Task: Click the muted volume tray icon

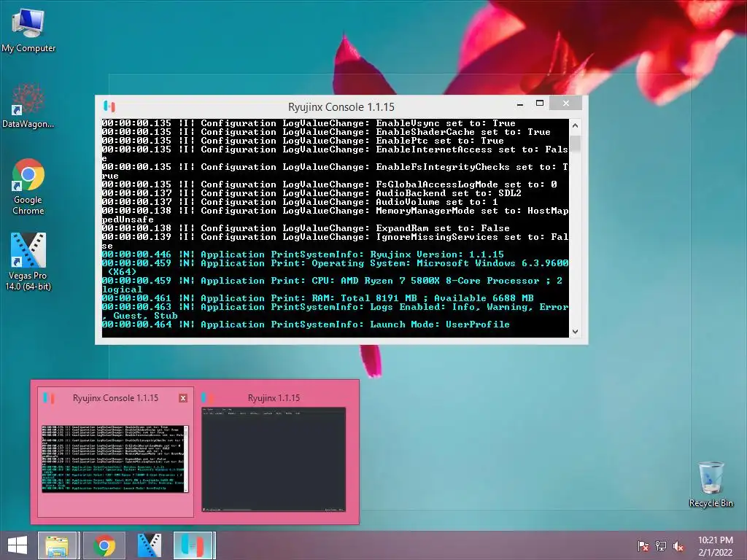Action: click(x=678, y=546)
